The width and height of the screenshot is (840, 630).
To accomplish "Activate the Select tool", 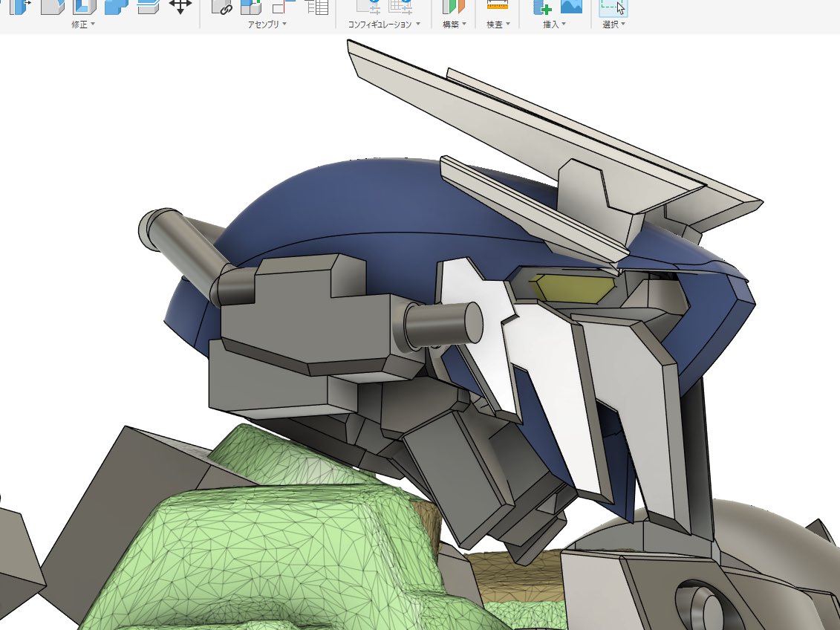I will click(x=613, y=7).
